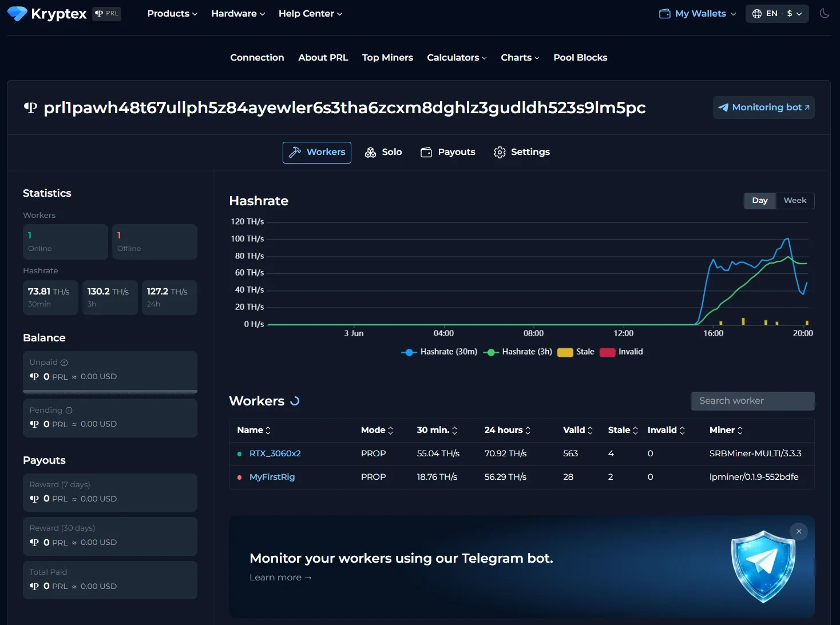Click the 130.2 TH/s 3h stat

110,297
